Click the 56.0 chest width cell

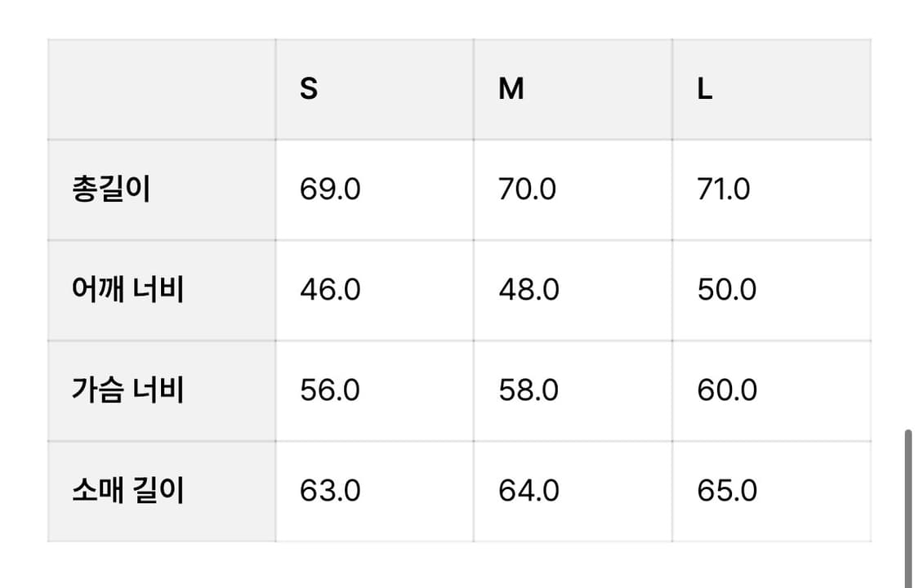pos(330,390)
